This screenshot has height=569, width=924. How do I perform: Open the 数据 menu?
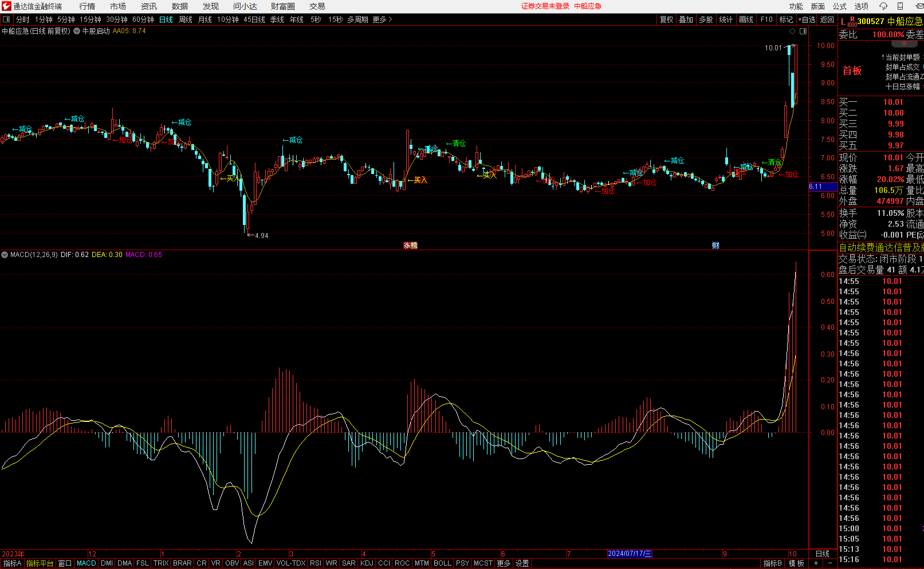pos(180,6)
